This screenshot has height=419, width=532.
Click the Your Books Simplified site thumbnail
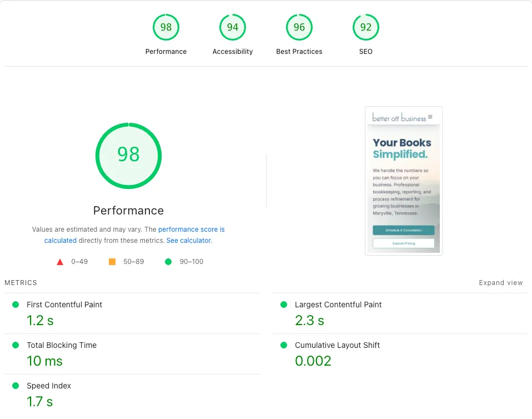tap(403, 180)
